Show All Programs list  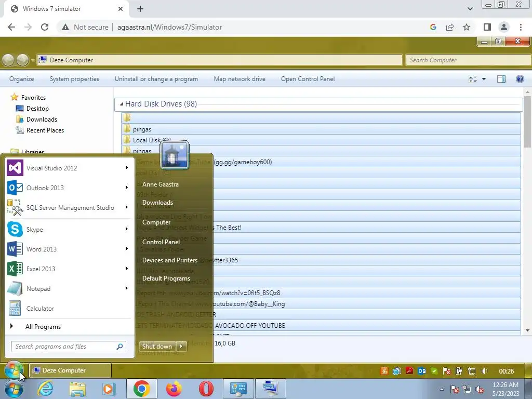(x=43, y=327)
